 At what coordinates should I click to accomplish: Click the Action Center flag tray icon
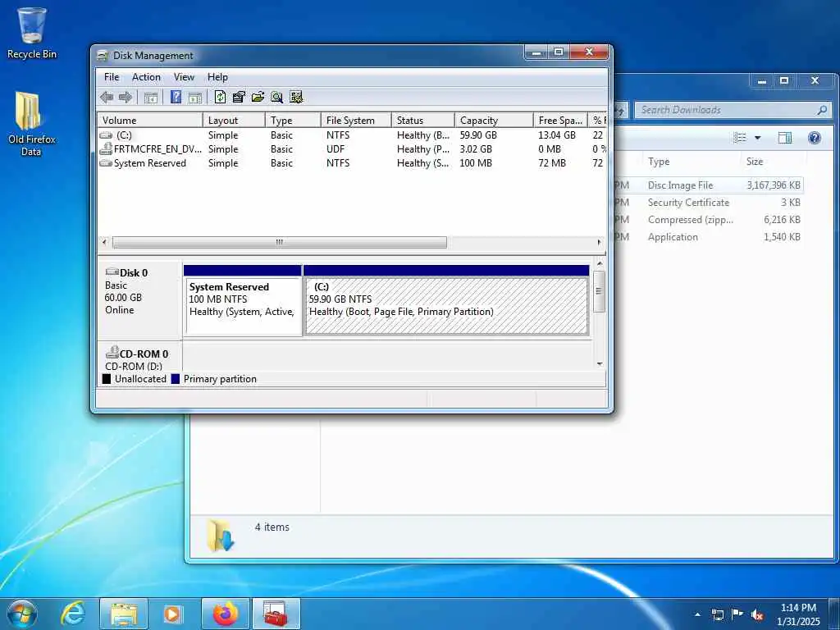[737, 614]
